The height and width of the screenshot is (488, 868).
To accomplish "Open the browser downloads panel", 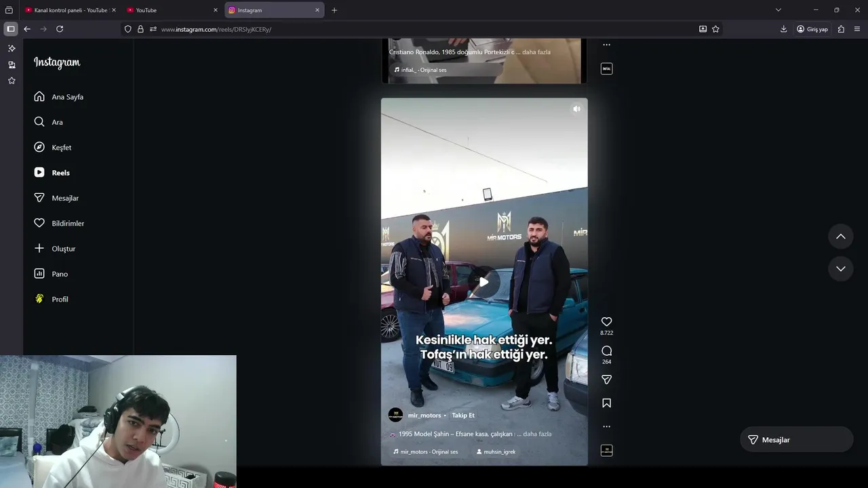I will point(784,29).
